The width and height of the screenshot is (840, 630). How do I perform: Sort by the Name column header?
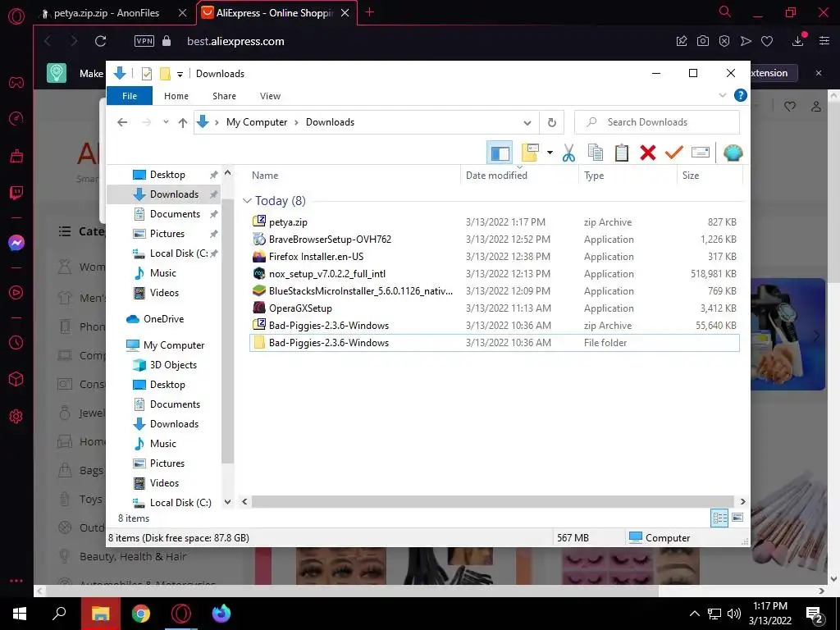[265, 176]
